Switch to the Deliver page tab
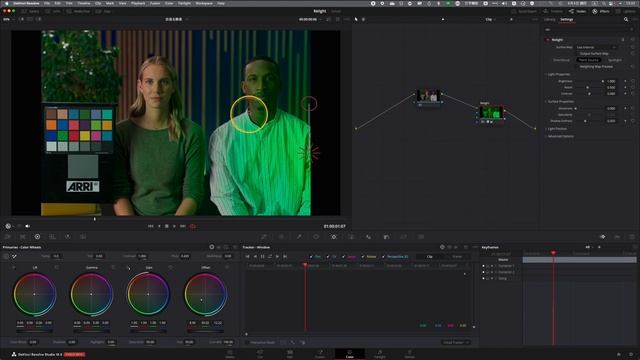The height and width of the screenshot is (360, 640). click(410, 354)
